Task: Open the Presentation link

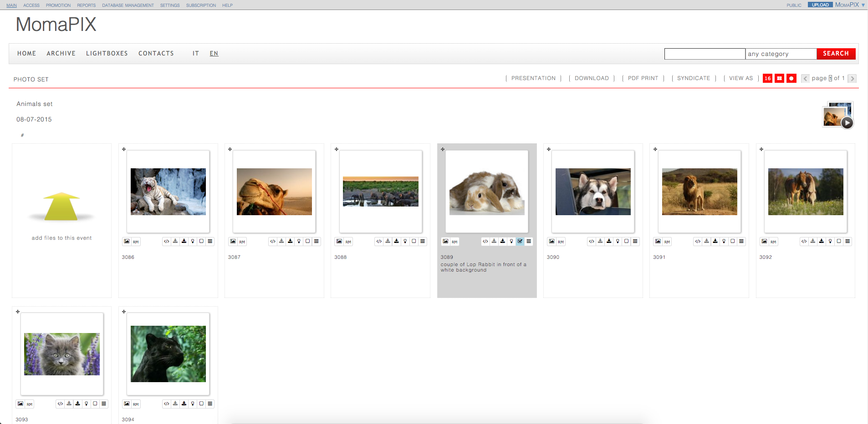Action: pos(533,78)
